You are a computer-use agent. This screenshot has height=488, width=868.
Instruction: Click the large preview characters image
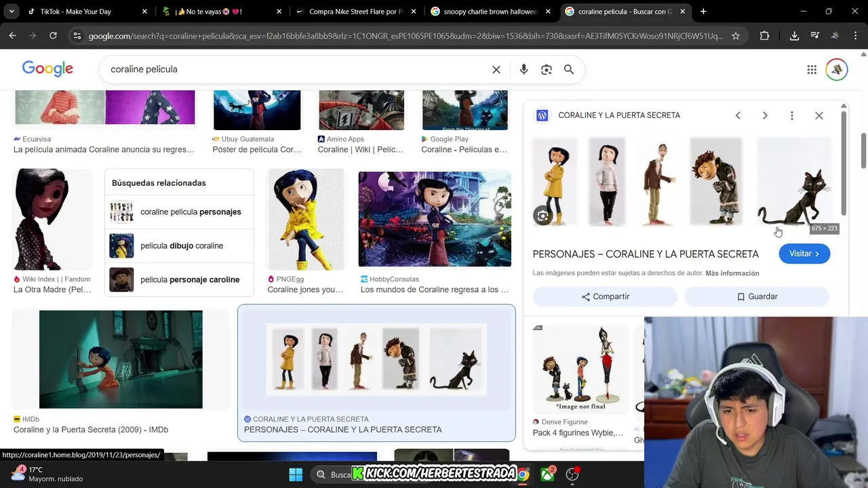pos(682,182)
